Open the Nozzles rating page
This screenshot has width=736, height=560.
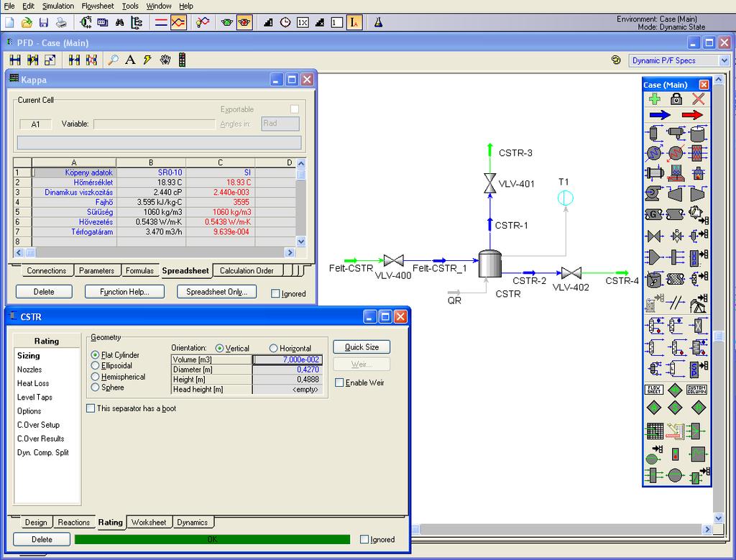(x=29, y=369)
